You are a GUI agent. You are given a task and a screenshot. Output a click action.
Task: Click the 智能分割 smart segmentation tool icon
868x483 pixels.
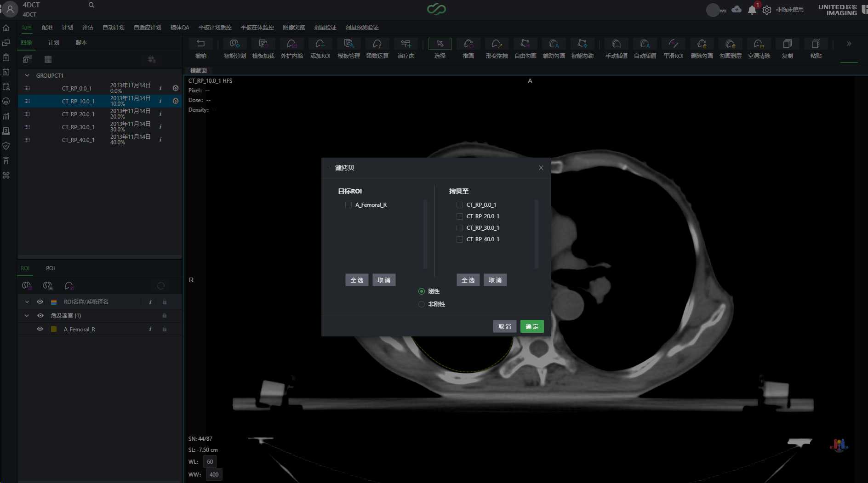click(234, 44)
